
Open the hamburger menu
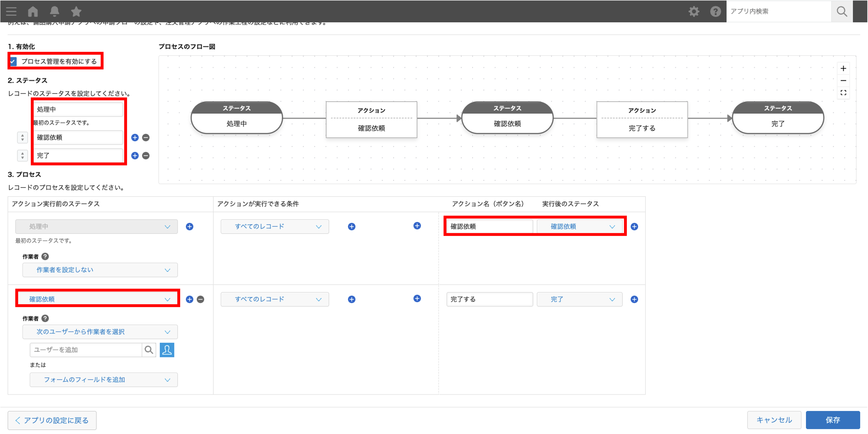11,11
